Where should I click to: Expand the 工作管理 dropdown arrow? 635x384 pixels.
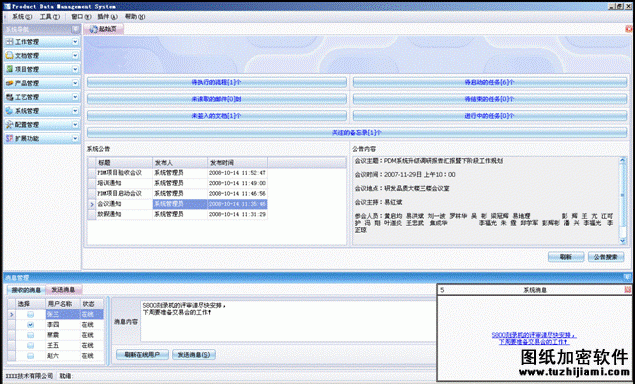pyautogui.click(x=75, y=42)
